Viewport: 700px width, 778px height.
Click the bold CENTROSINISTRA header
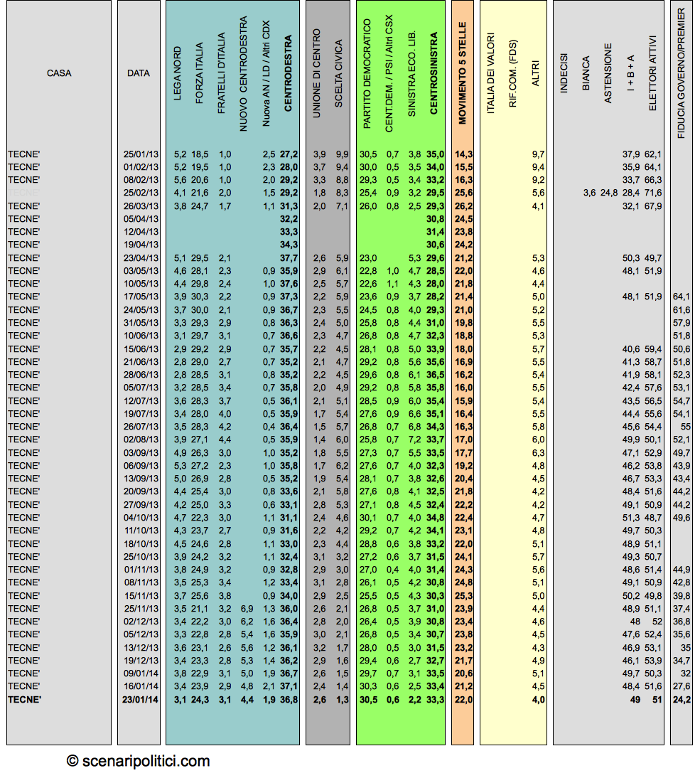pyautogui.click(x=434, y=73)
